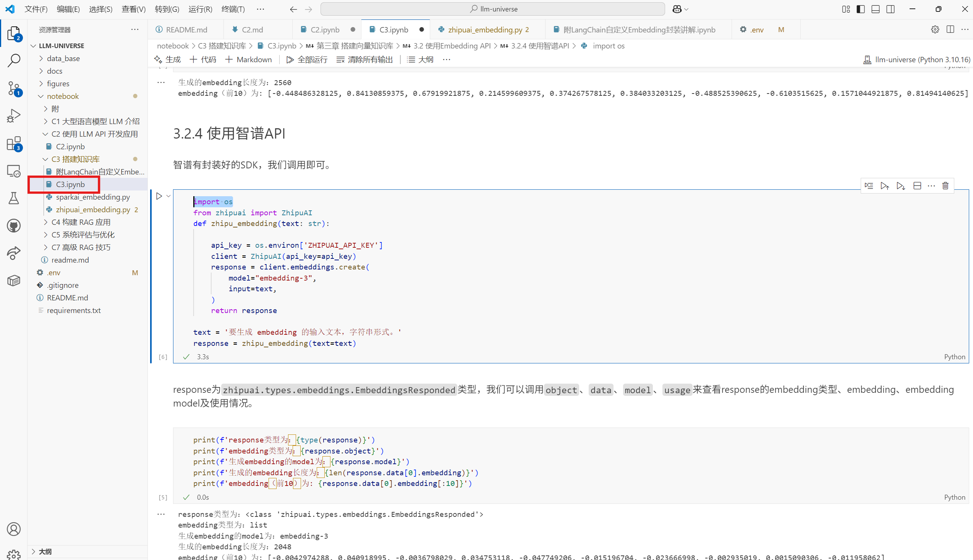Open Source Control view icon
Image resolution: width=973 pixels, height=560 pixels.
point(14,89)
